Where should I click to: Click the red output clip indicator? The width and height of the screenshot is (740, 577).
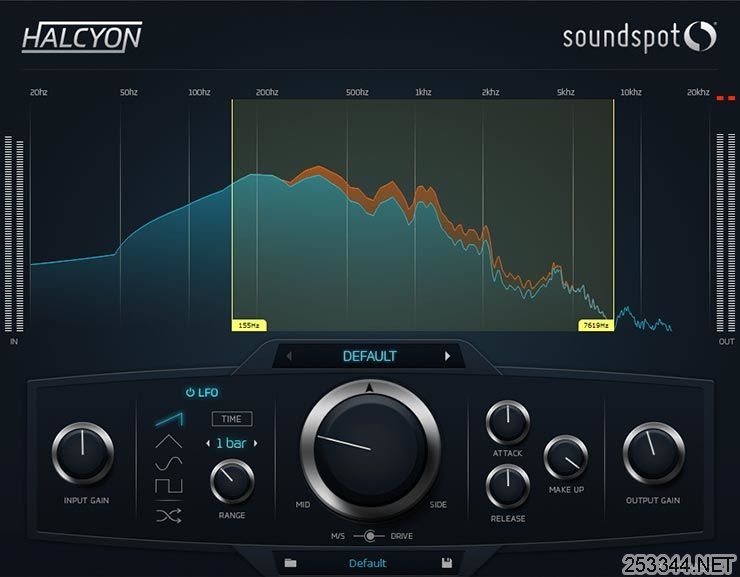pos(726,98)
